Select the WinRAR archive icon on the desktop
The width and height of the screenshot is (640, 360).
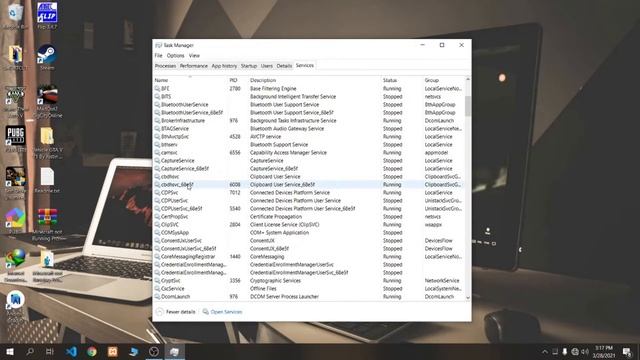click(x=47, y=217)
